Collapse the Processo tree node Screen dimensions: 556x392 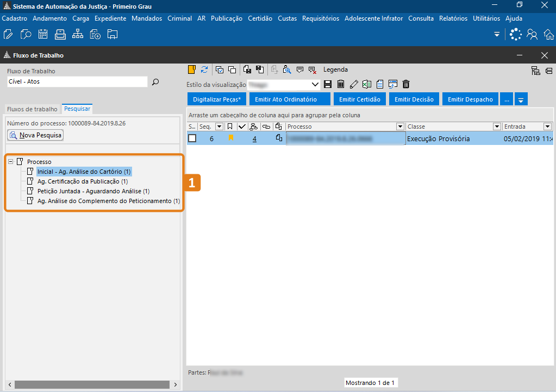click(11, 162)
